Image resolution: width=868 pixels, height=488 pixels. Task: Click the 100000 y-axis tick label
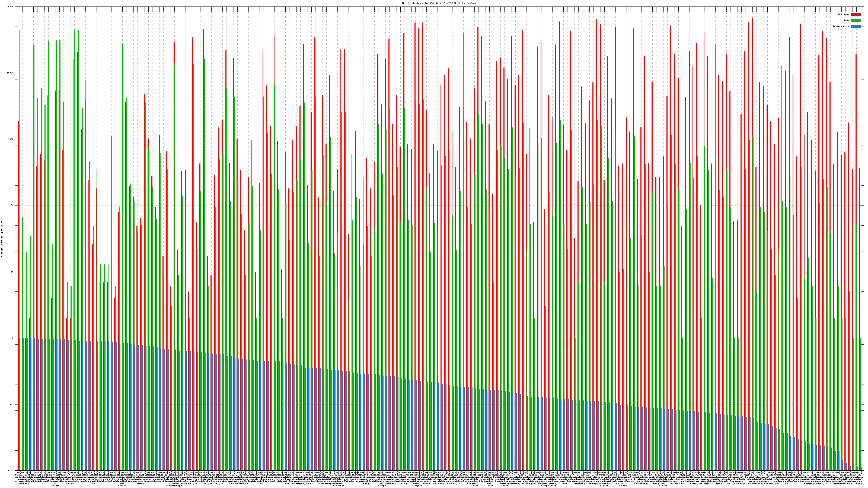point(10,7)
